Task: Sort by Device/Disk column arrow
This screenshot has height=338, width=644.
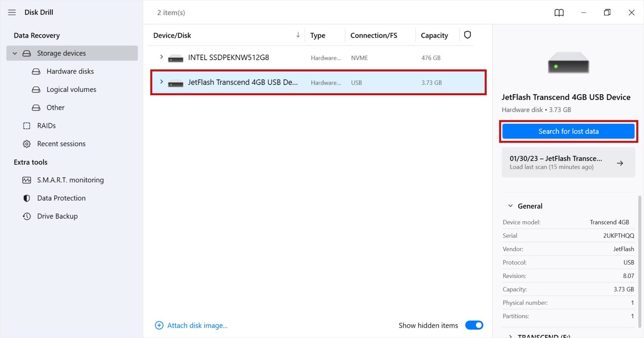Action: pyautogui.click(x=298, y=35)
